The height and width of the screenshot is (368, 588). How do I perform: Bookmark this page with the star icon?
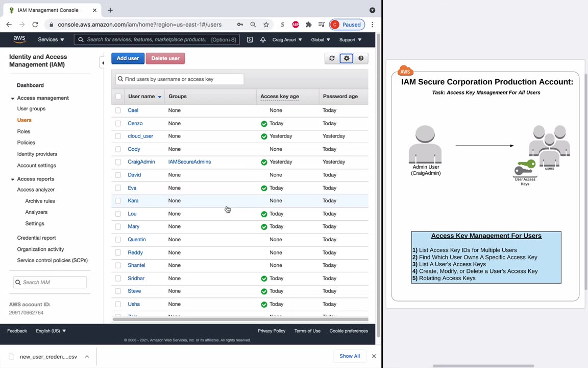point(266,25)
